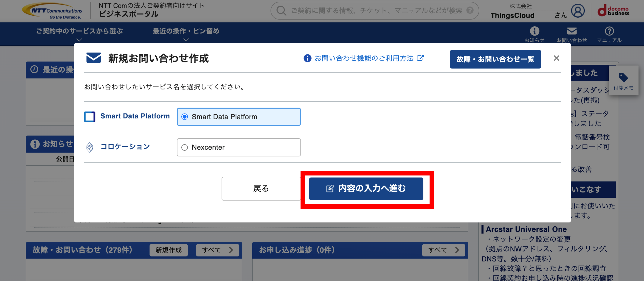The width and height of the screenshot is (644, 281).
Task: Click the search help question mark icon
Action: pos(470,10)
